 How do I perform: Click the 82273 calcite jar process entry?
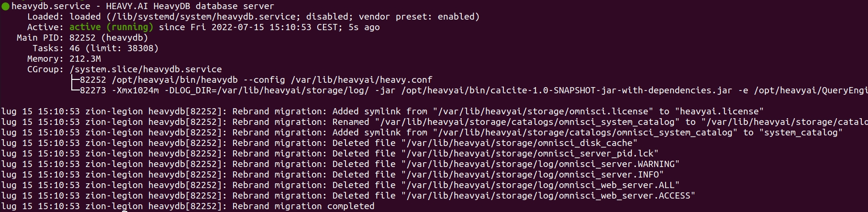coord(469,90)
